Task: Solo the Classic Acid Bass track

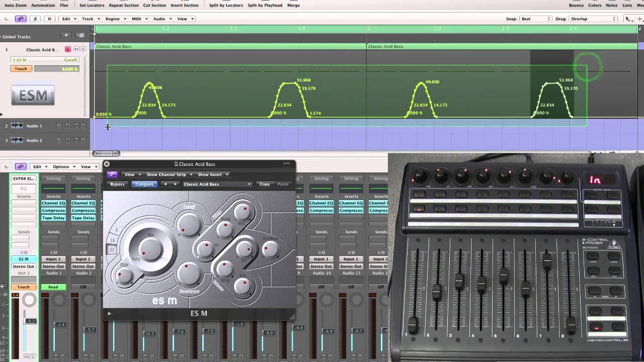Action: 83,49
